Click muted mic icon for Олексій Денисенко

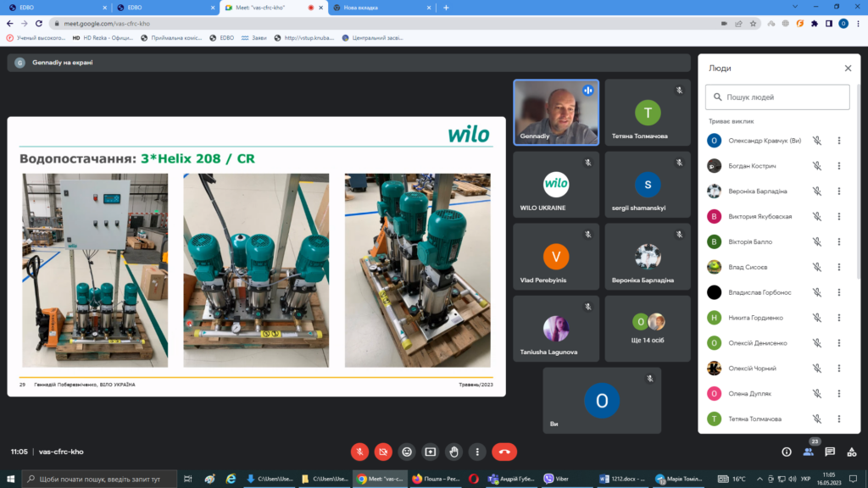point(817,343)
